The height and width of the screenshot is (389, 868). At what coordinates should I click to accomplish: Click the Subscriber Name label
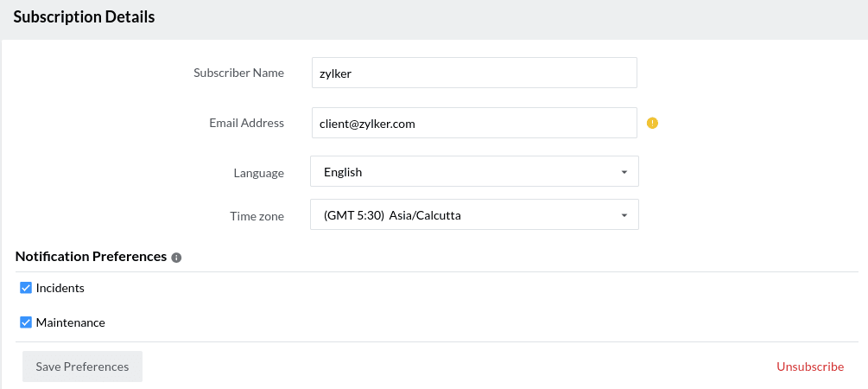pos(238,73)
